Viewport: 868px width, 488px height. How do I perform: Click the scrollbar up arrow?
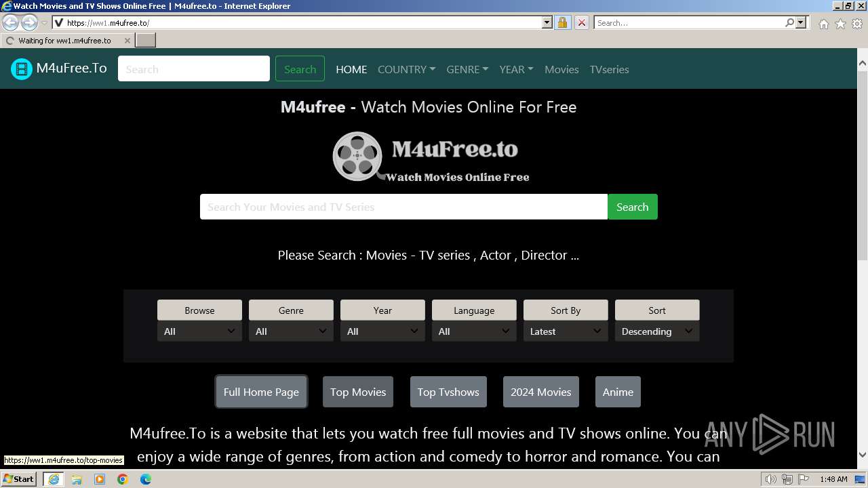click(863, 63)
